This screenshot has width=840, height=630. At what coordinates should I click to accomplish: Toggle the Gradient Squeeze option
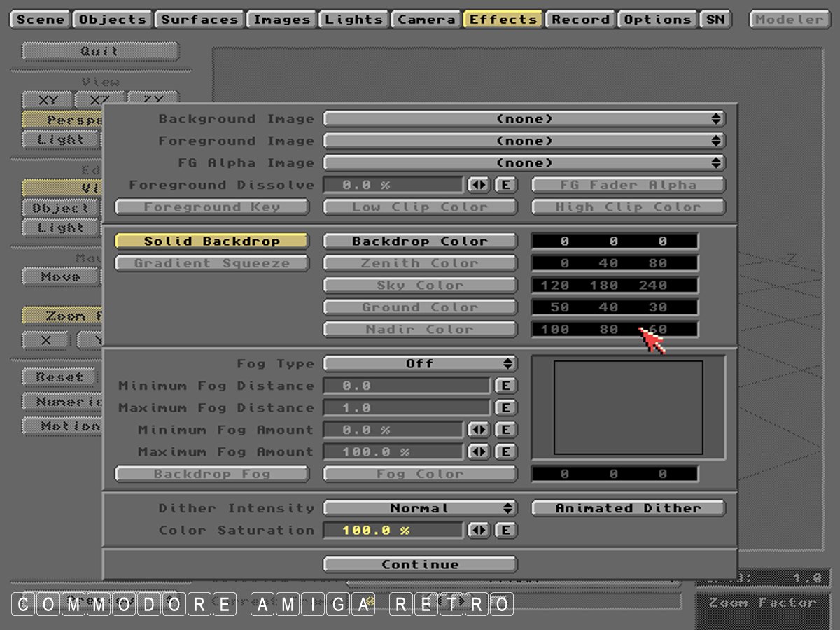[x=211, y=264]
